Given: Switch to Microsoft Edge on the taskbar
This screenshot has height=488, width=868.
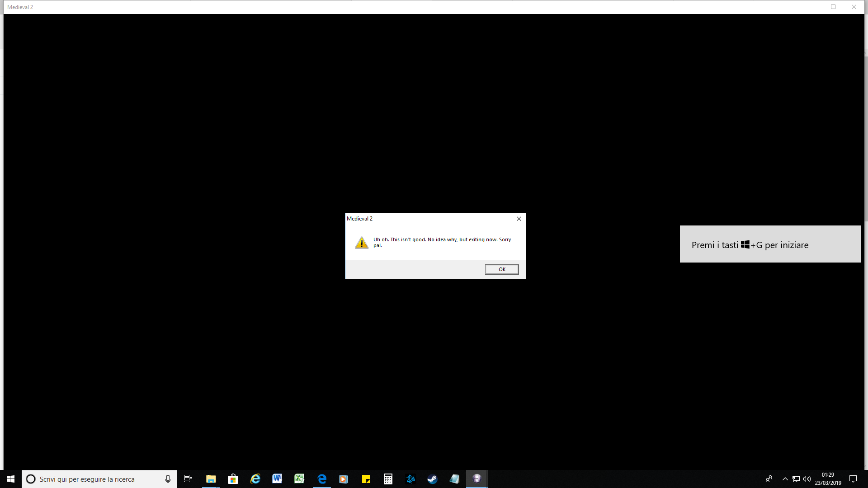Looking at the screenshot, I should pyautogui.click(x=322, y=479).
